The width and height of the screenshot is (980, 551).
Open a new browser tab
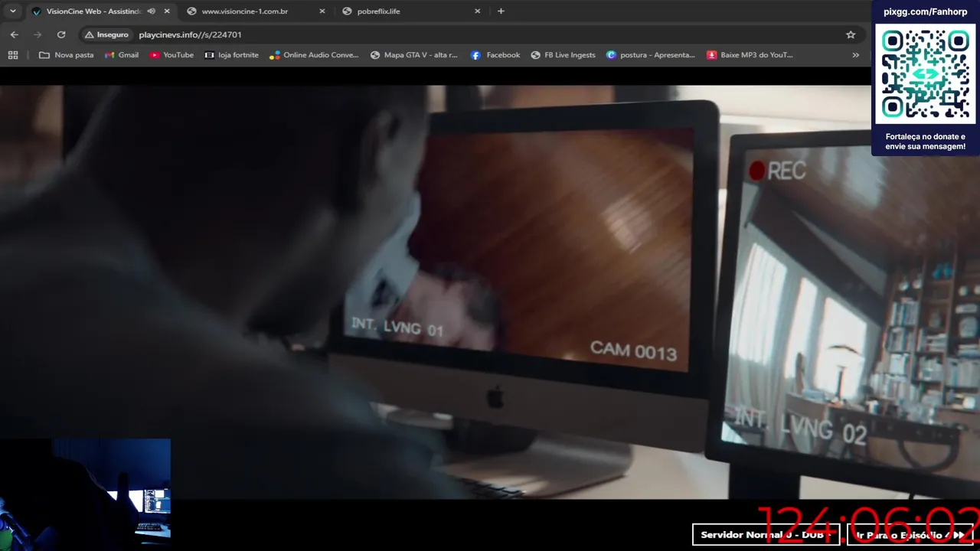click(501, 11)
